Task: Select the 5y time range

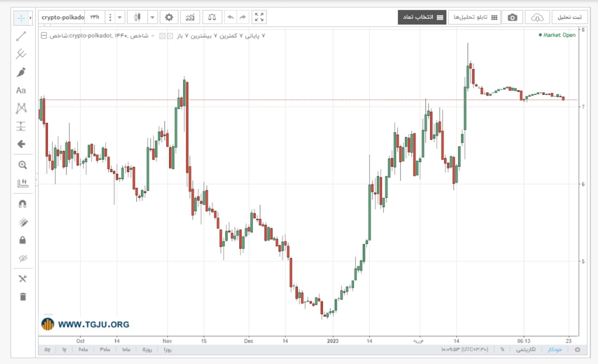Action: 47,349
